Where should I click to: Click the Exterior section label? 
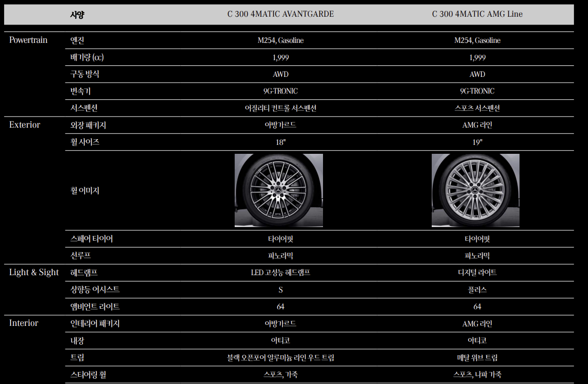[25, 125]
